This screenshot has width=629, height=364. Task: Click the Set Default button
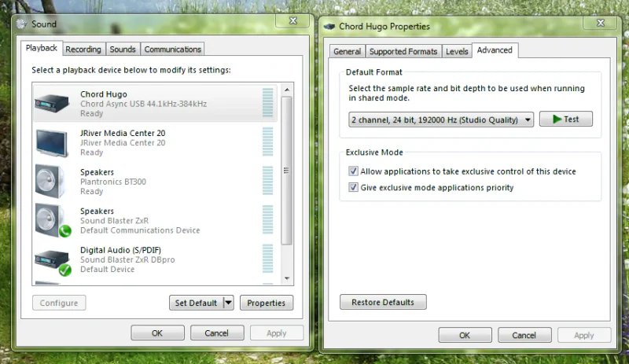click(196, 303)
